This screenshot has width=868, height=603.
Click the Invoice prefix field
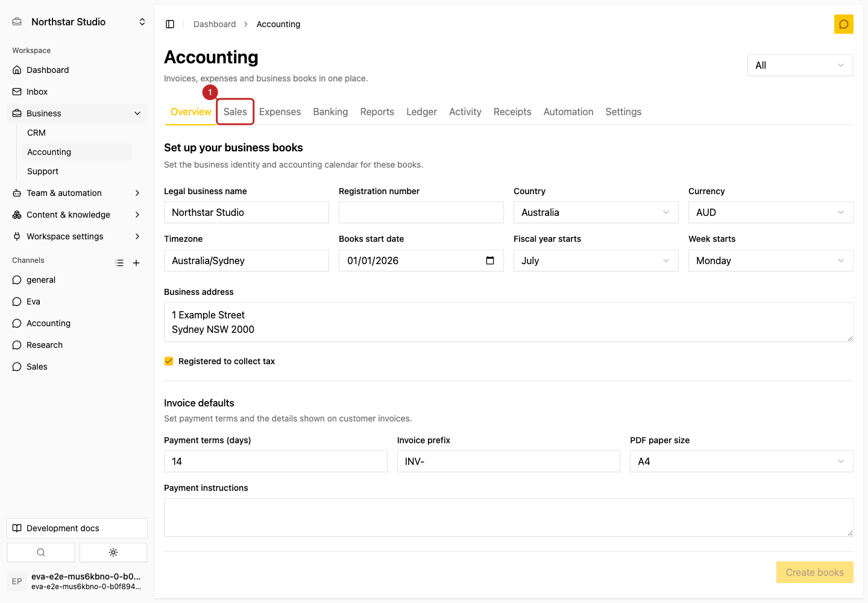509,461
